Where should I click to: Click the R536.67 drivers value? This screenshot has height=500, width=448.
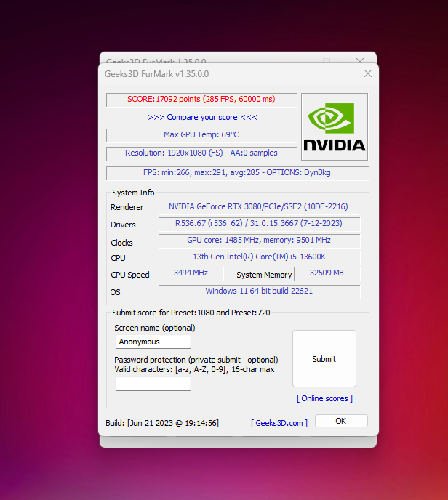[259, 224]
